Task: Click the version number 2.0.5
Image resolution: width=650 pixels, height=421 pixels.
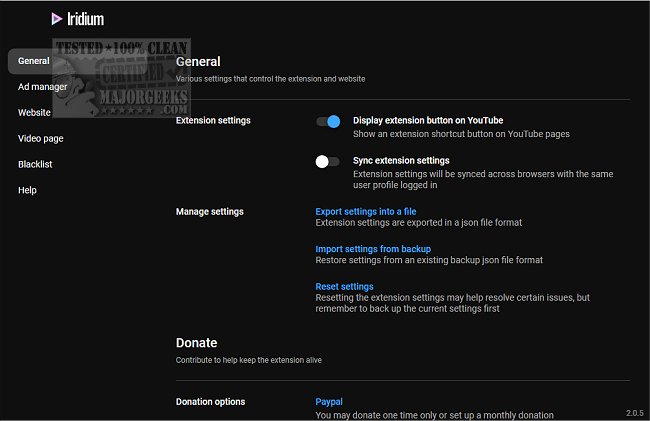Action: point(635,413)
